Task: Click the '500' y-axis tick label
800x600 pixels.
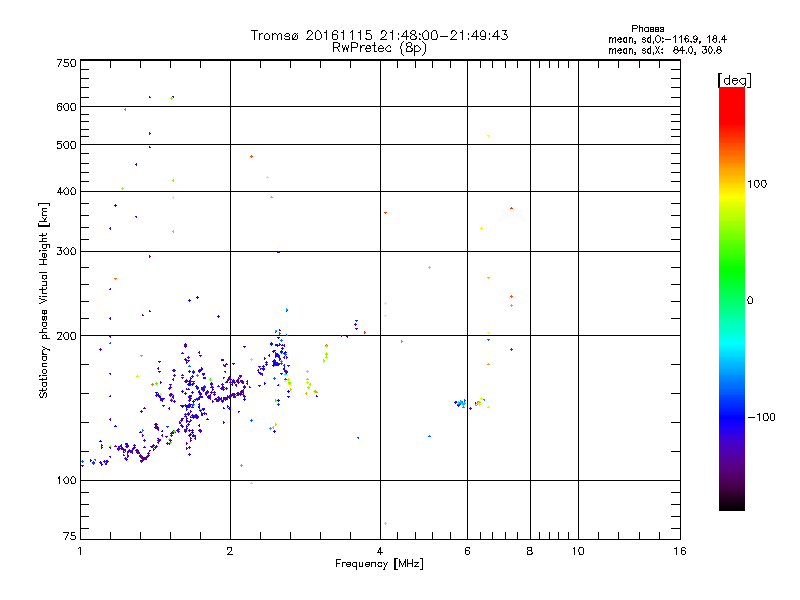Action: coord(67,145)
